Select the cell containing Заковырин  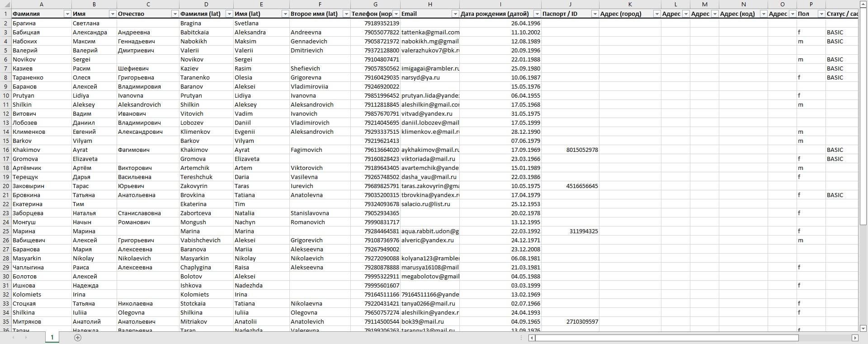click(42, 186)
